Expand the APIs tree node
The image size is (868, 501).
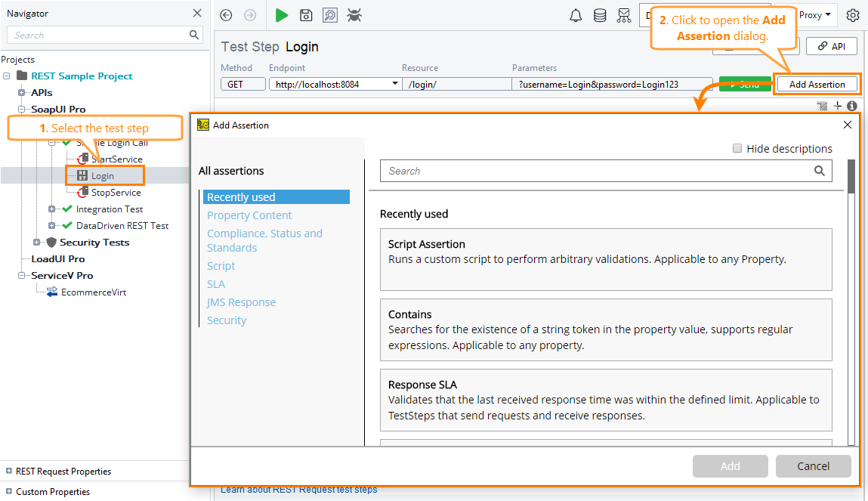22,92
